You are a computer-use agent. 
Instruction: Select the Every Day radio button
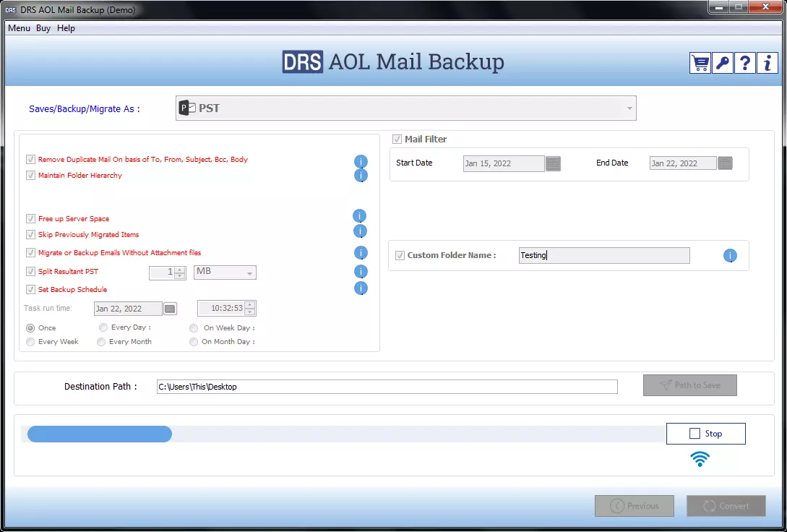(x=103, y=327)
